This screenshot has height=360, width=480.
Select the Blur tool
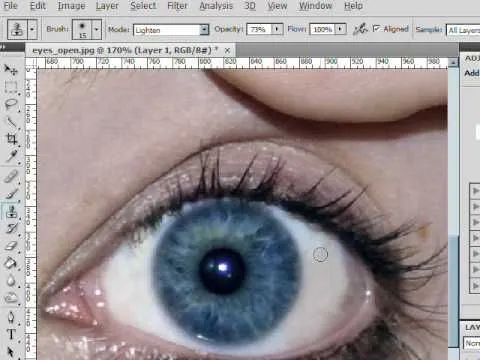[x=11, y=281]
